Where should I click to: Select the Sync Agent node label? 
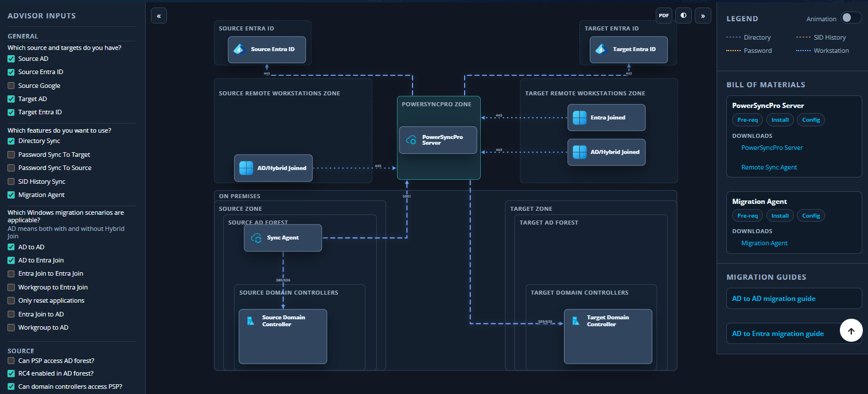point(283,238)
